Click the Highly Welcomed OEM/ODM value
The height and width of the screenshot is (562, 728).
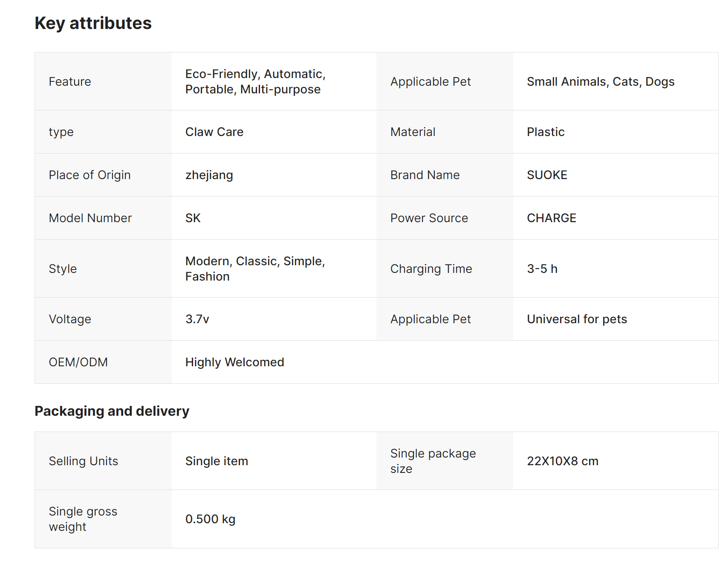tap(234, 362)
